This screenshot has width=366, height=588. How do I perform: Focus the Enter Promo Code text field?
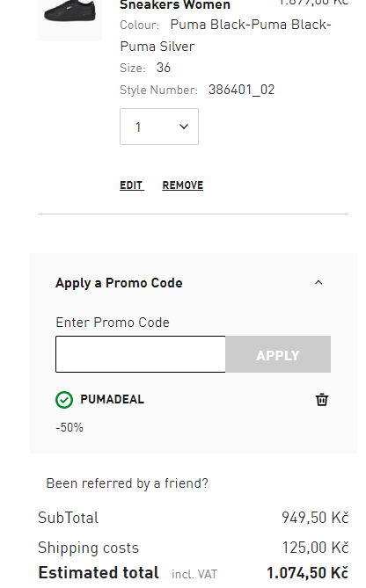click(141, 354)
